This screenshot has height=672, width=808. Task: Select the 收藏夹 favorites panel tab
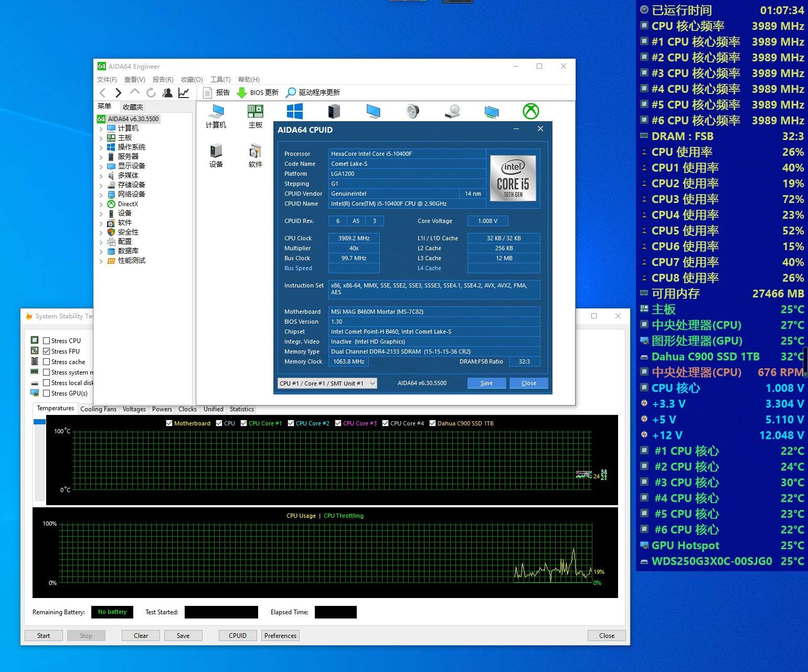coord(133,106)
